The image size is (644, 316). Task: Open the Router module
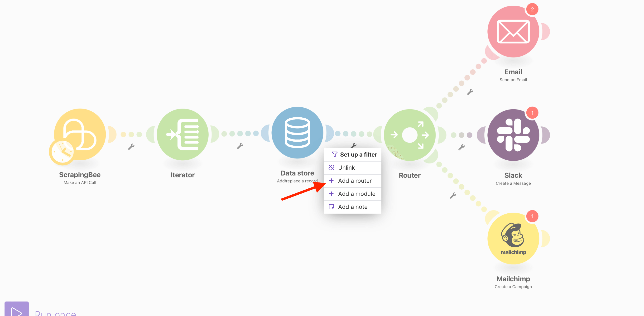pyautogui.click(x=409, y=135)
